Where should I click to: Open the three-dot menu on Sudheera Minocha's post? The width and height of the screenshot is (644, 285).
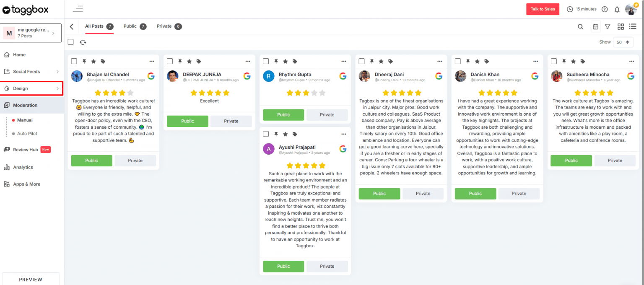pos(631,61)
